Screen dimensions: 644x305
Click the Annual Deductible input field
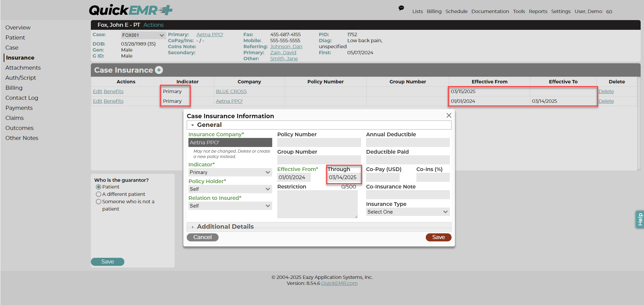(x=408, y=143)
